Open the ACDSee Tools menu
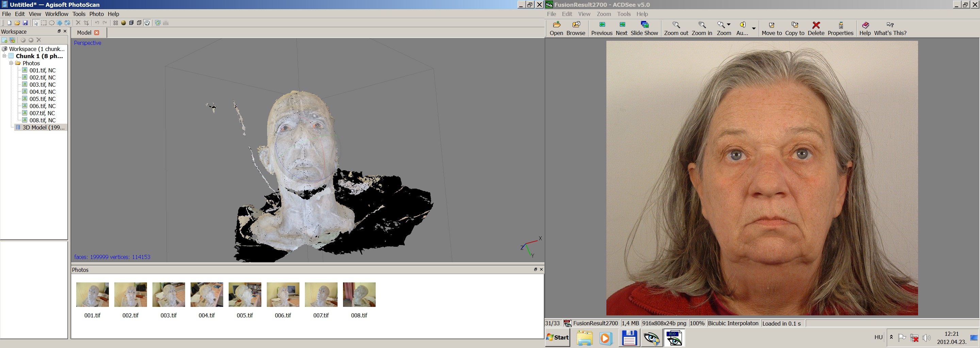980x348 pixels. (623, 14)
